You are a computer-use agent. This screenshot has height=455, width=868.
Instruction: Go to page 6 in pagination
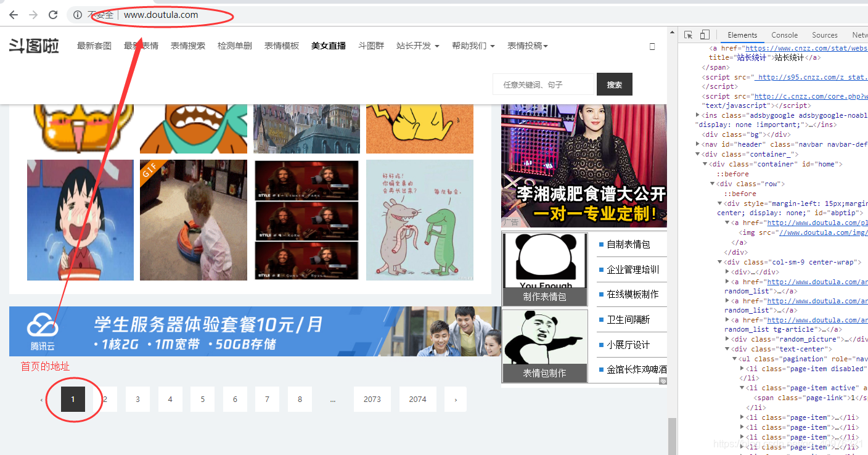pyautogui.click(x=235, y=400)
